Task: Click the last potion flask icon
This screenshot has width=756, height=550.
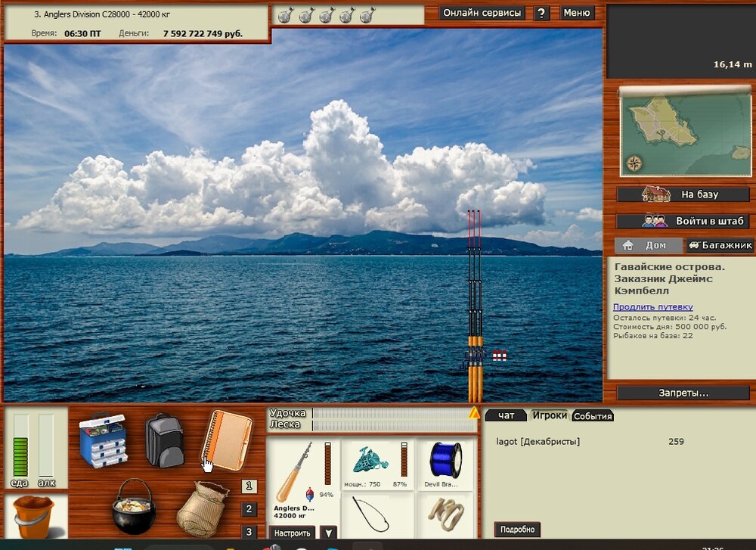Action: coord(367,15)
